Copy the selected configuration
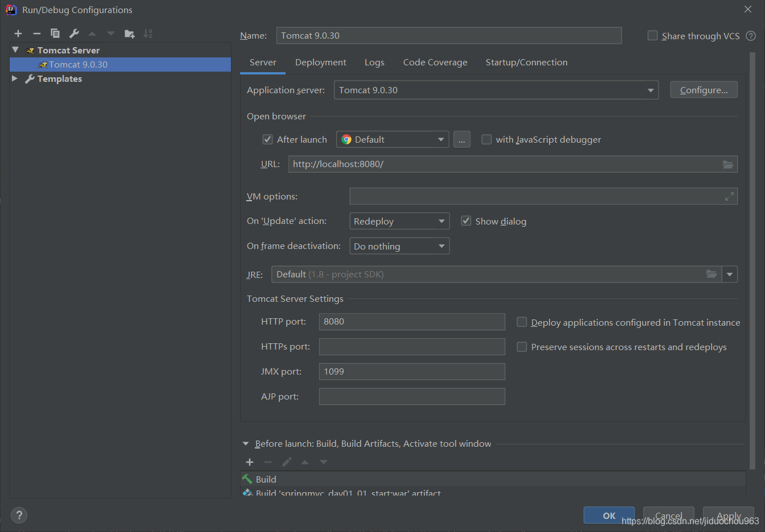The height and width of the screenshot is (532, 765). (55, 34)
